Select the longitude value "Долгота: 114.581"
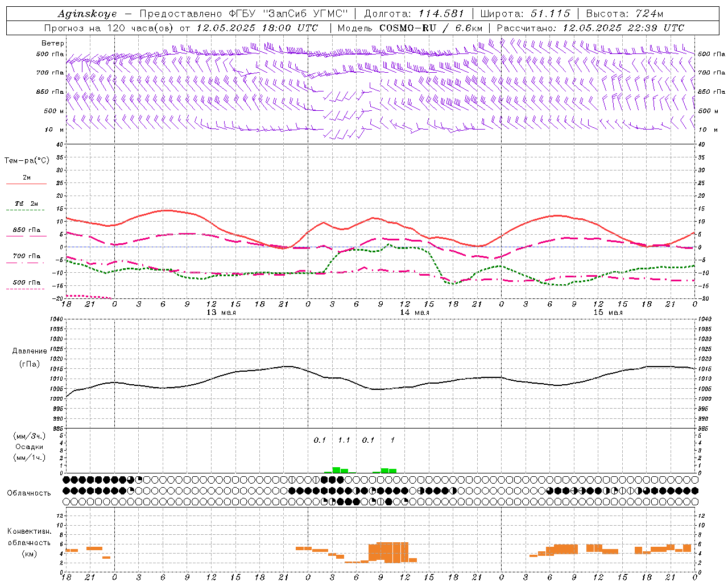This screenshot has width=728, height=582. [414, 14]
